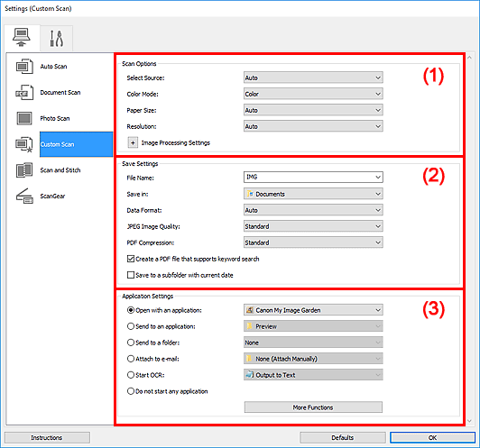Click the Defaults button
This screenshot has width=480, height=448.
point(343,437)
